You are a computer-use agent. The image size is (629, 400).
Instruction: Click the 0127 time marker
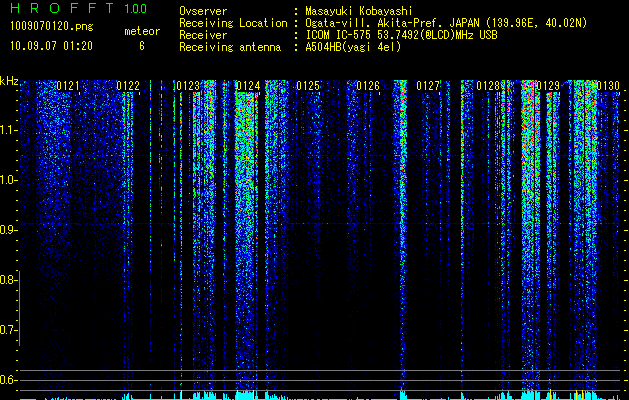(428, 86)
